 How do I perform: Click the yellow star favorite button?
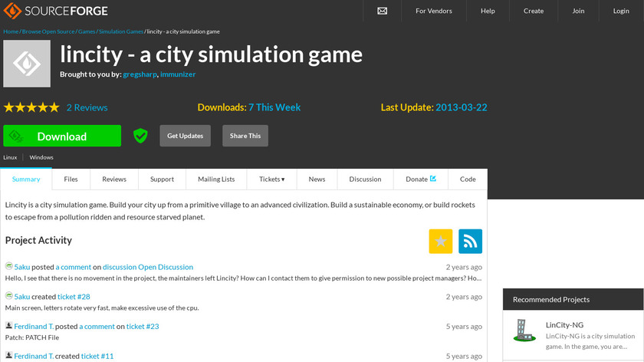coord(441,241)
